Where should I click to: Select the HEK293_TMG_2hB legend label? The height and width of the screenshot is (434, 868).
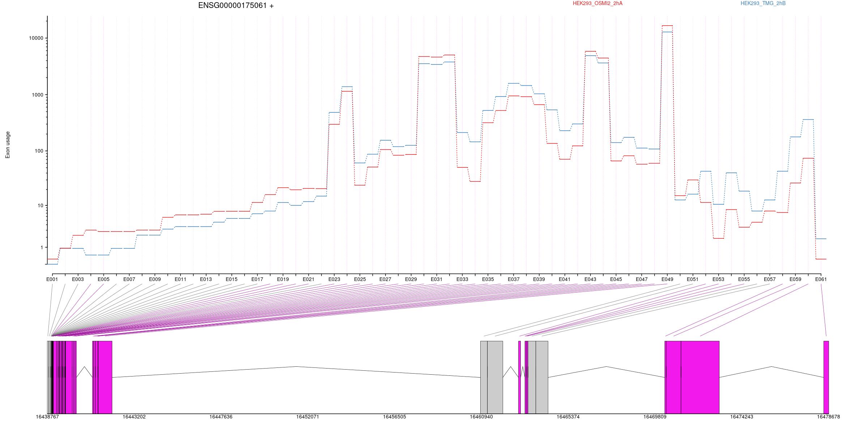[763, 3]
